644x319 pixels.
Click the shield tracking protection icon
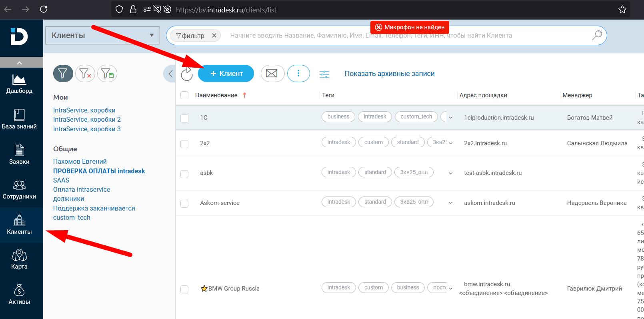(x=119, y=9)
